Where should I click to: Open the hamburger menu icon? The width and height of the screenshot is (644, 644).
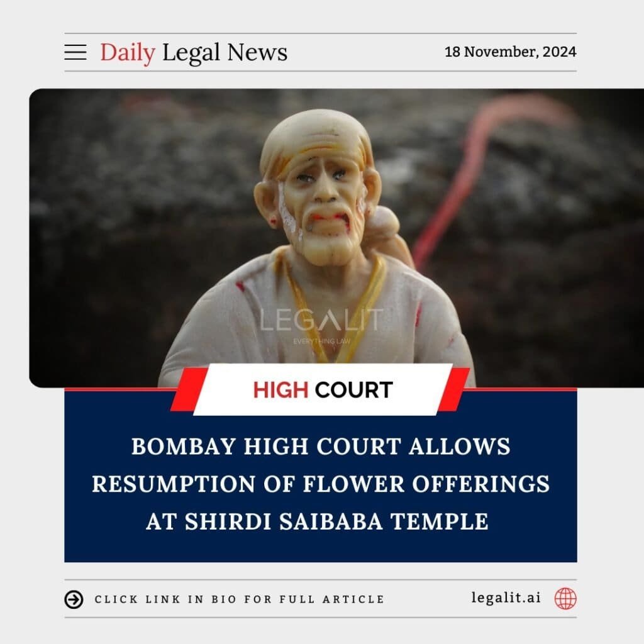(x=75, y=53)
